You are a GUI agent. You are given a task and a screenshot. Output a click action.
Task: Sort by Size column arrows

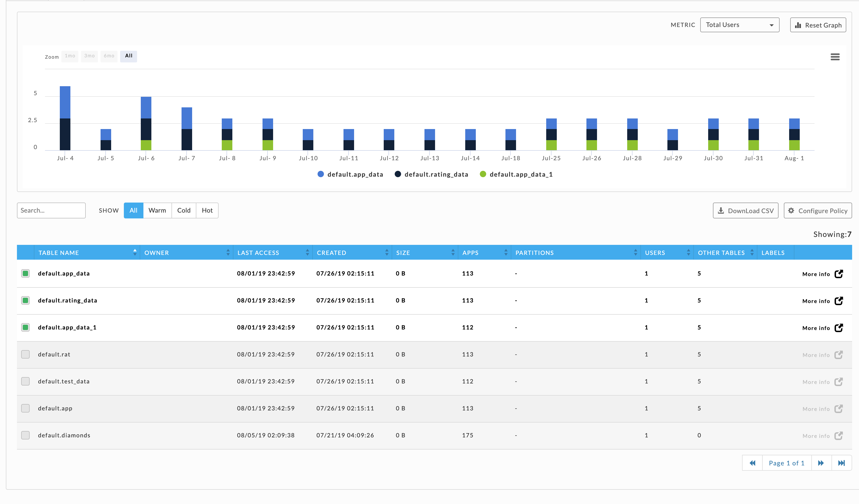click(x=453, y=252)
